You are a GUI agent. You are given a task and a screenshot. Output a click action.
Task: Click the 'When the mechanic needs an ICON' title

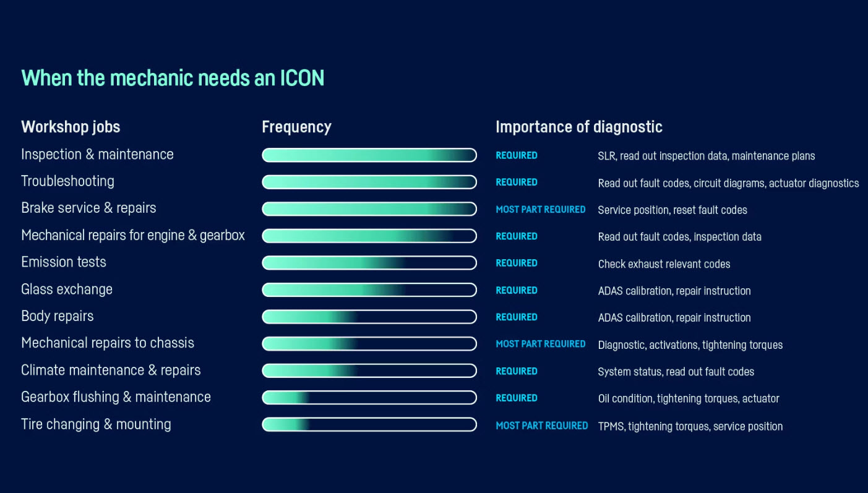(173, 78)
